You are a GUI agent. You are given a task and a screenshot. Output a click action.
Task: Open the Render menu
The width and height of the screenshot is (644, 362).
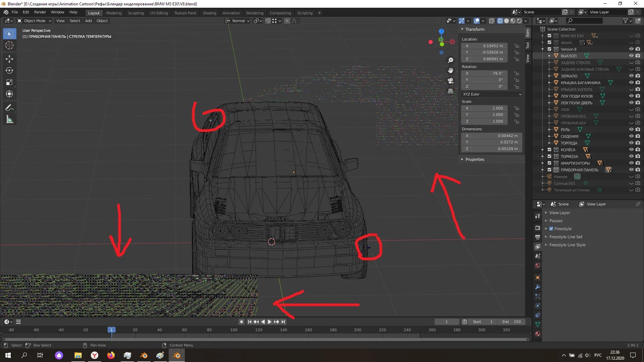[40, 12]
